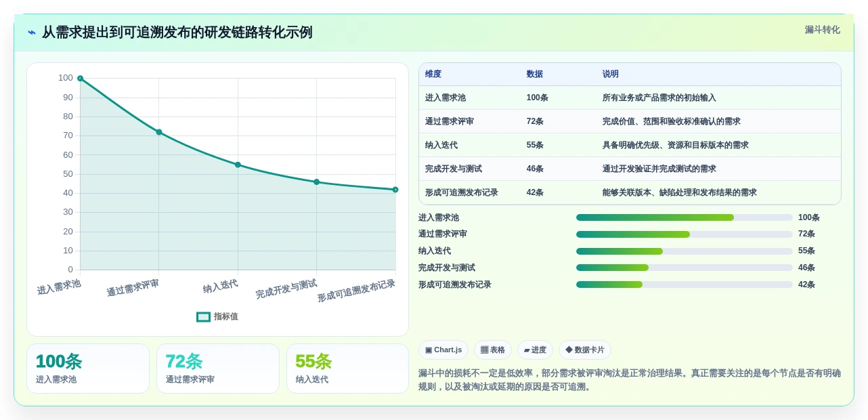
Task: Click chart data point at 46
Action: coord(316,182)
